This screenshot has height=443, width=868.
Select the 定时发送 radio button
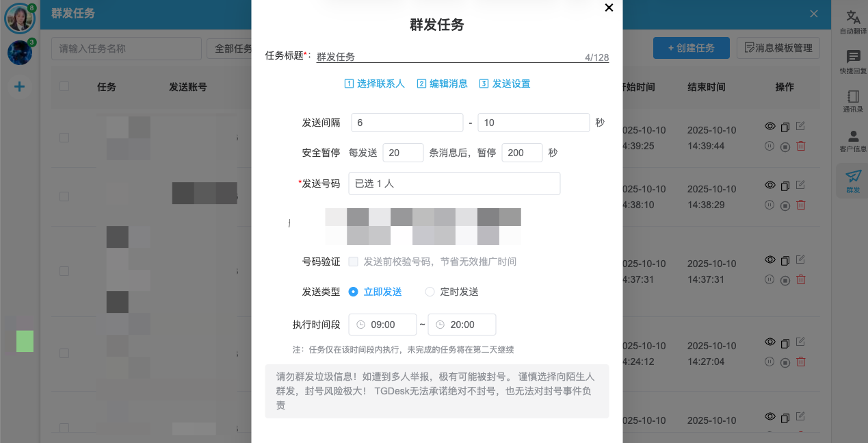pyautogui.click(x=430, y=292)
